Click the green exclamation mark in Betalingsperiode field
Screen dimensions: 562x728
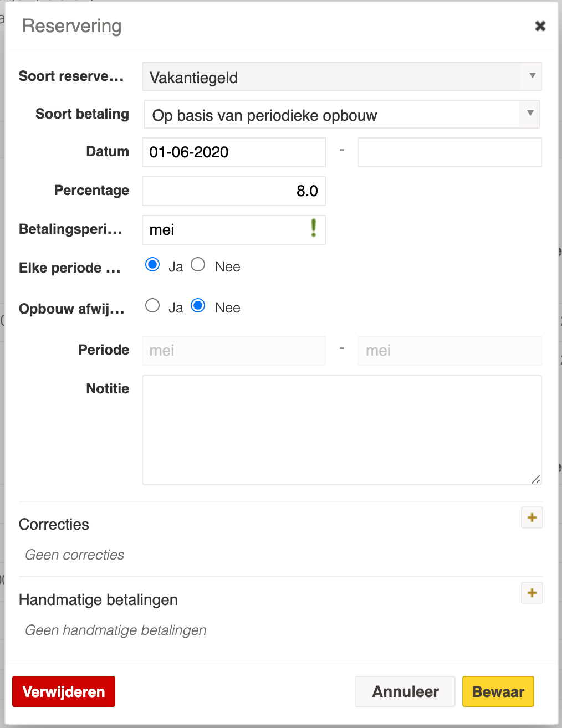click(314, 228)
